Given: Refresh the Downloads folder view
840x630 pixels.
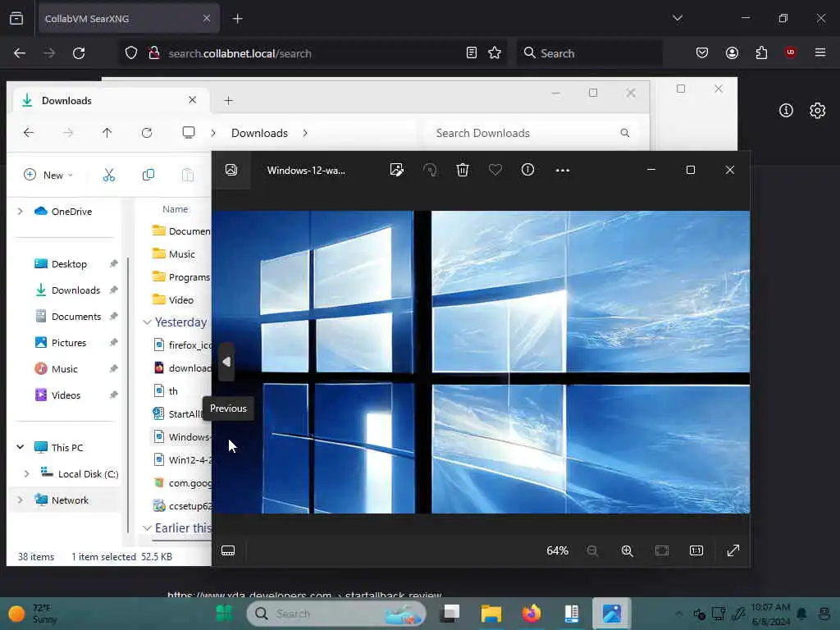Looking at the screenshot, I should click(147, 133).
